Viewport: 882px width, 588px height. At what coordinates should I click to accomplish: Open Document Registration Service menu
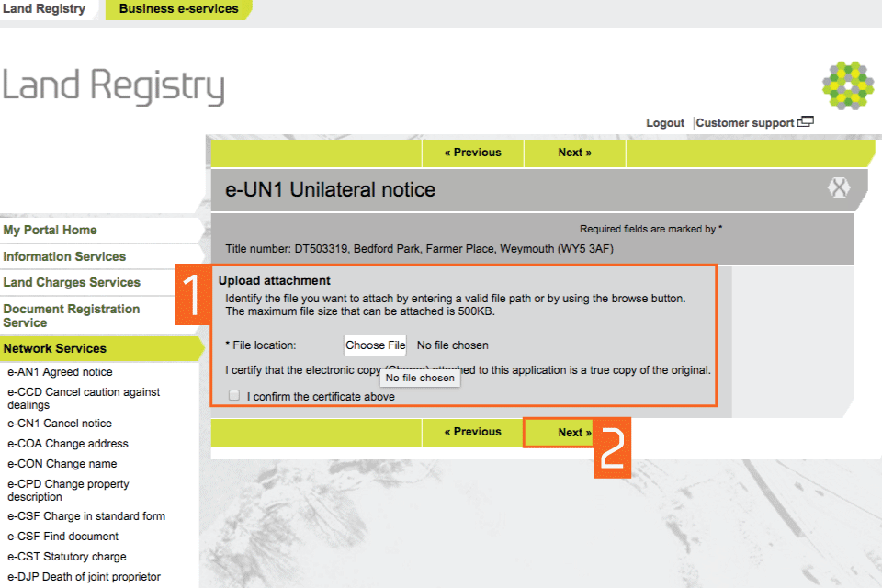(72, 315)
